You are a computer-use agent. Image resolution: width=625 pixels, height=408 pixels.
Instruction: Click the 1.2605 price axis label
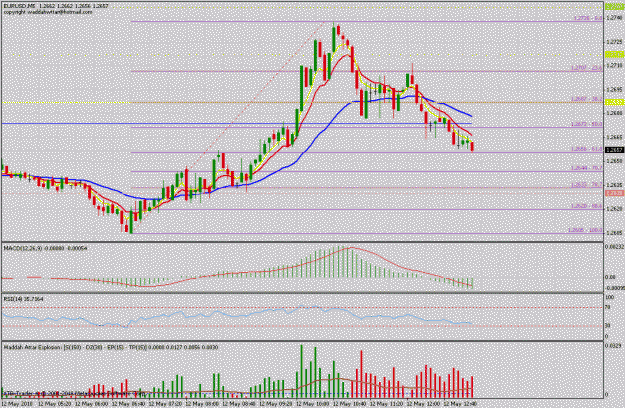click(614, 233)
